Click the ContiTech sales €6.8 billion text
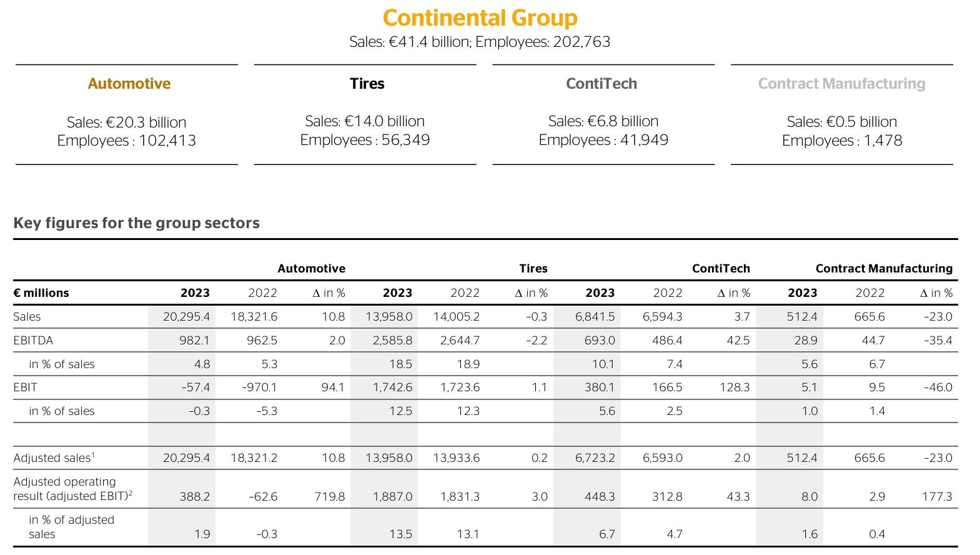The height and width of the screenshot is (555, 980). coord(603,121)
